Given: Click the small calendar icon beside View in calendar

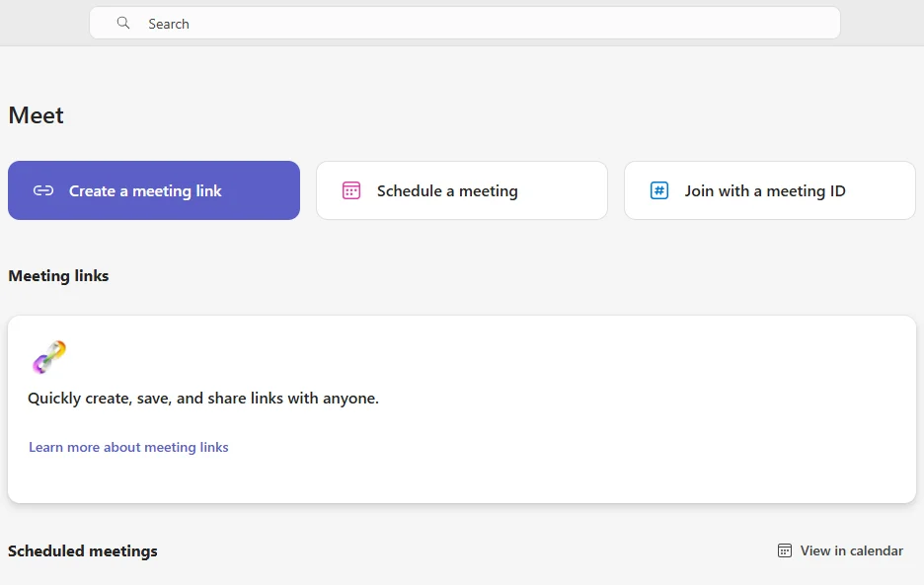Looking at the screenshot, I should (x=784, y=550).
